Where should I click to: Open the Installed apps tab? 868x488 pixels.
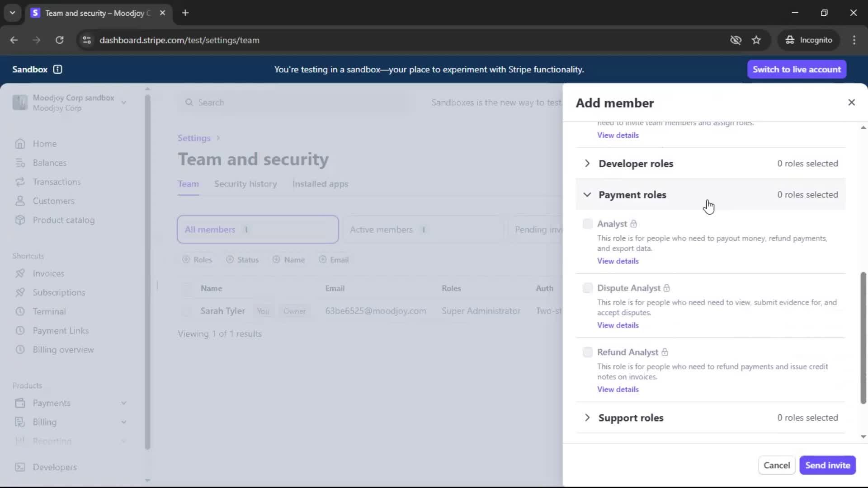tap(320, 184)
